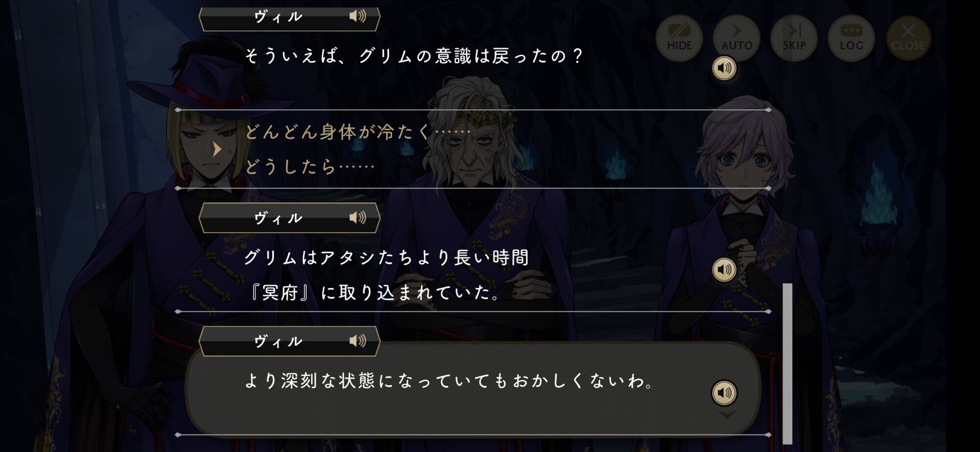The height and width of the screenshot is (452, 980).
Task: Play voice for グリムの意識は戻ったの line
Action: [724, 68]
